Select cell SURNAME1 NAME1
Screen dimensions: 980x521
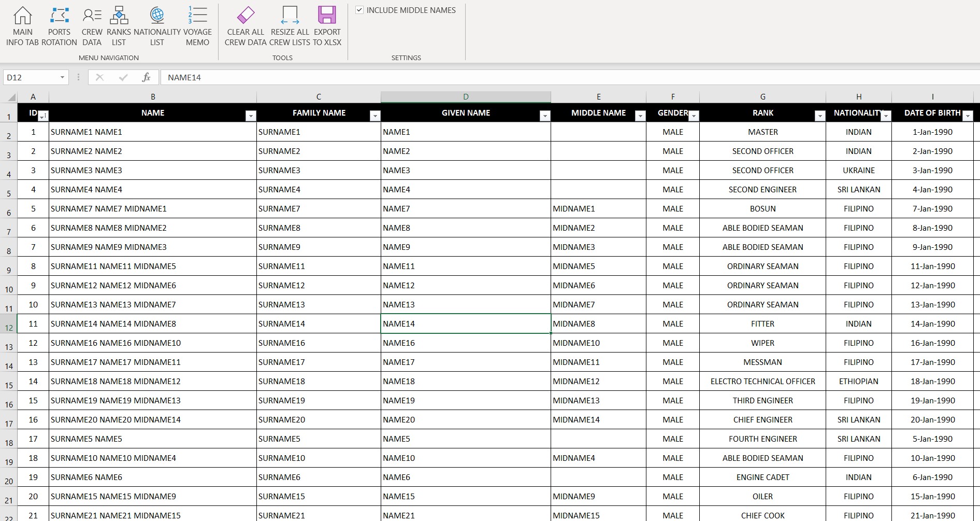click(153, 132)
